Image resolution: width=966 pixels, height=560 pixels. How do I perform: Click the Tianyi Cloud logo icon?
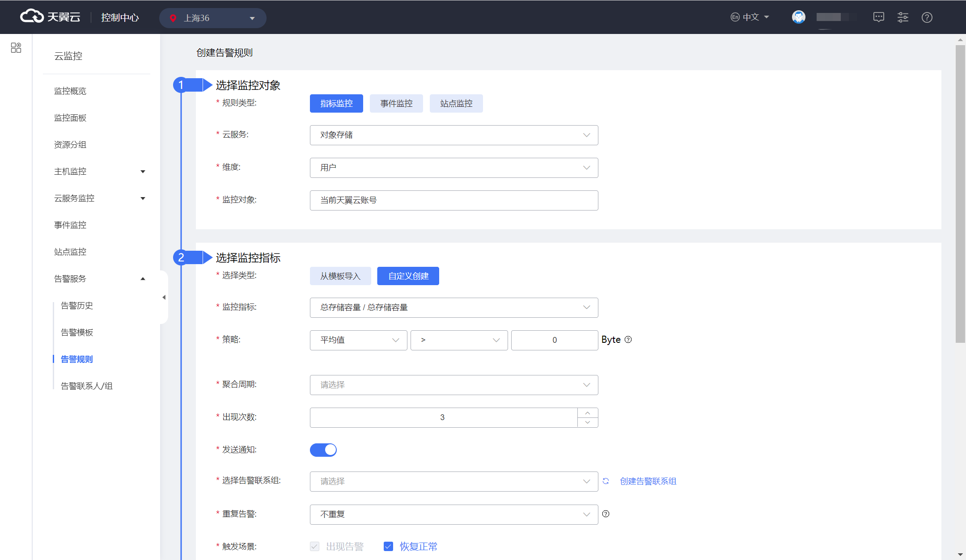(32, 17)
